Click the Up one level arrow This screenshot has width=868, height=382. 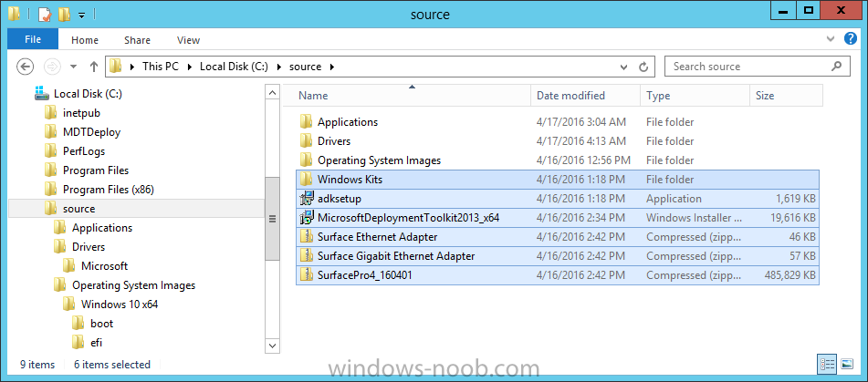(x=93, y=67)
